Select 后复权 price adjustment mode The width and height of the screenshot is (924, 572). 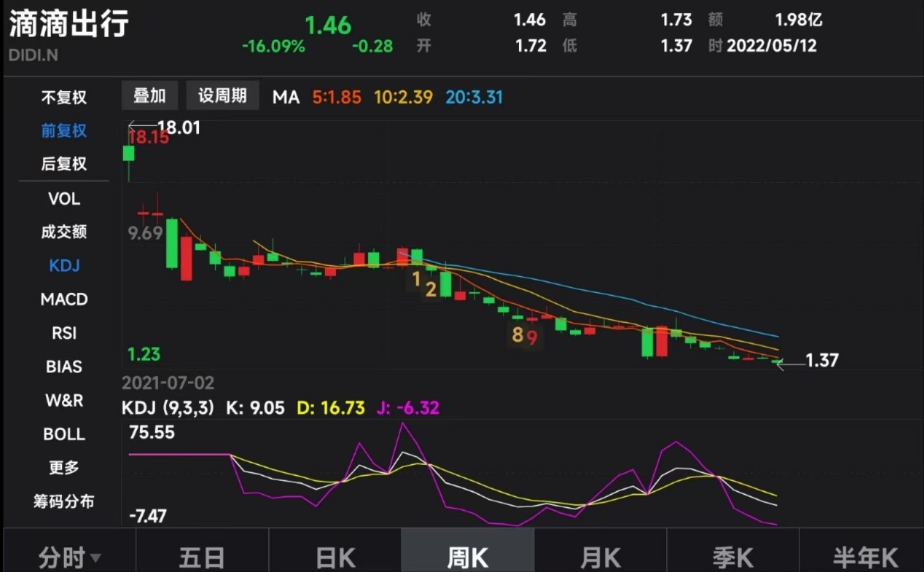(63, 164)
